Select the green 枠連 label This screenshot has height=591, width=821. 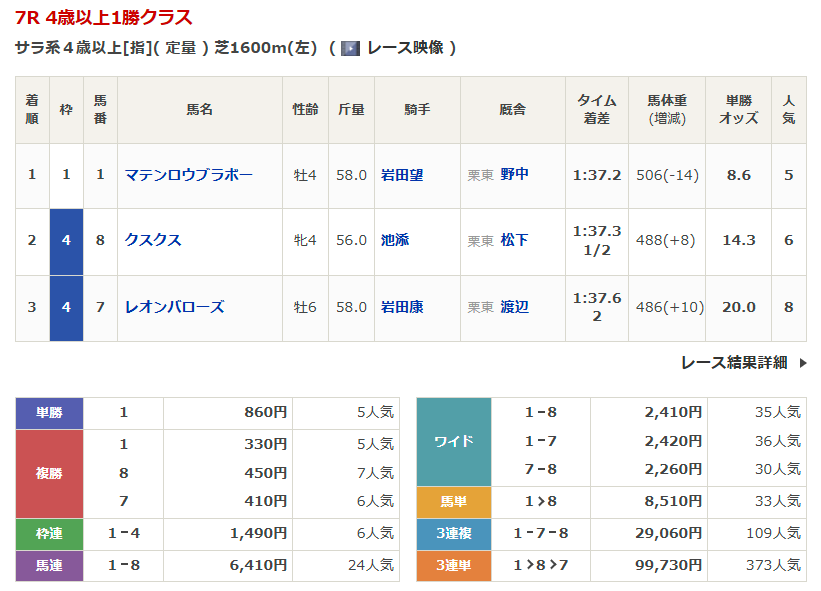tap(49, 533)
